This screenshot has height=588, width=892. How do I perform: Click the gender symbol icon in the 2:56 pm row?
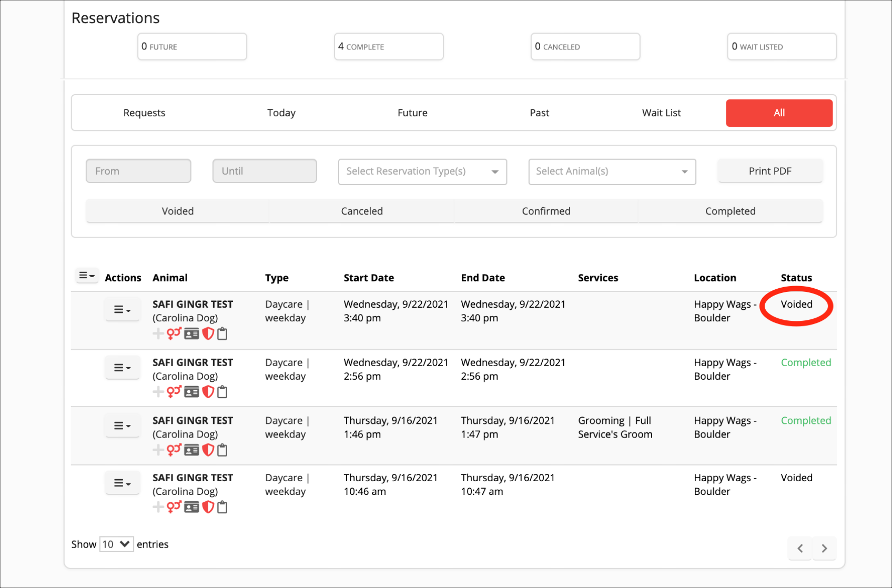click(x=174, y=392)
